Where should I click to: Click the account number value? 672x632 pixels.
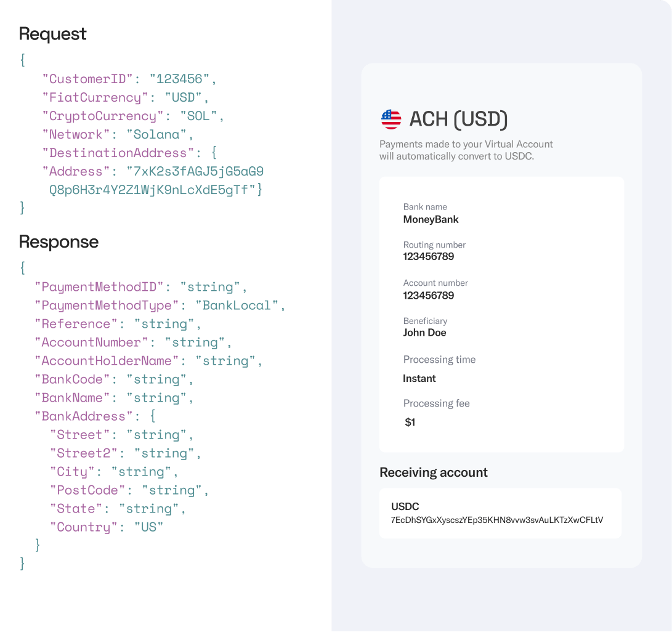click(x=429, y=296)
